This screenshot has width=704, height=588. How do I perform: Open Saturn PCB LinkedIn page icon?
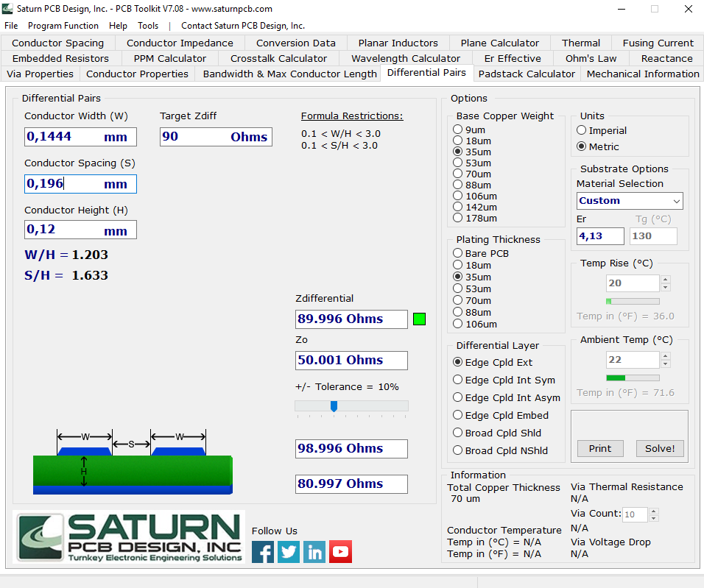tap(314, 552)
